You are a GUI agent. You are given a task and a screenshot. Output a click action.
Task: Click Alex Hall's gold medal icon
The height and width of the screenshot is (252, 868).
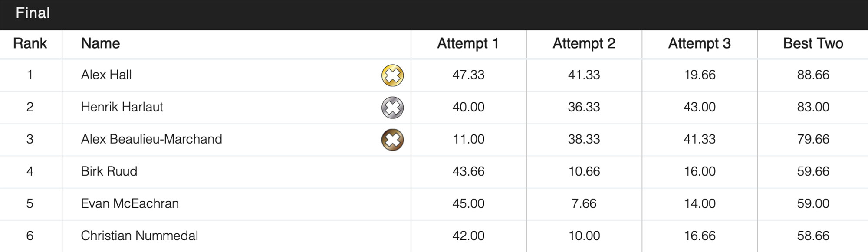[392, 75]
